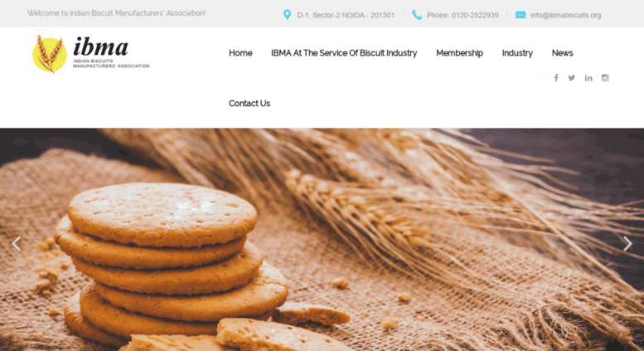Open the Twitter social icon
The image size is (644, 351).
[572, 78]
